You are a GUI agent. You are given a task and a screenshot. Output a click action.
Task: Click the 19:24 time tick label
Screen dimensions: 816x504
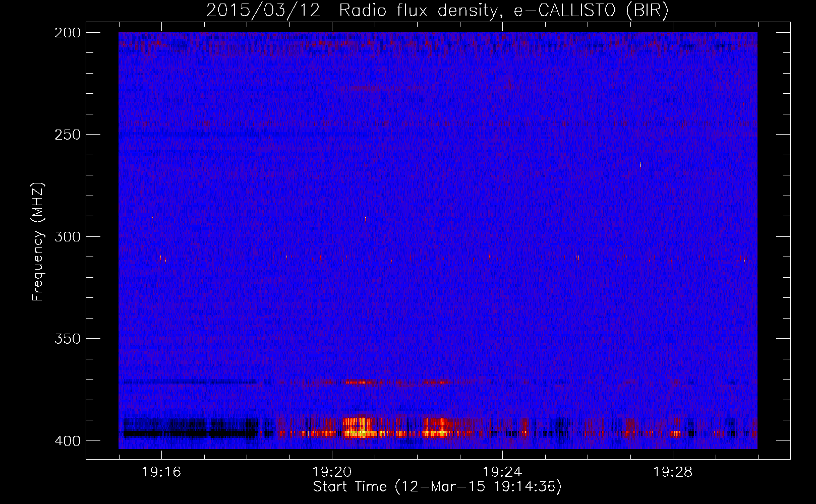[502, 472]
